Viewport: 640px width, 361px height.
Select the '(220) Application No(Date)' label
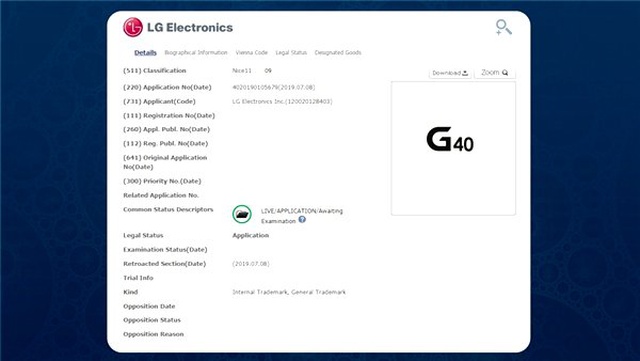coord(167,87)
